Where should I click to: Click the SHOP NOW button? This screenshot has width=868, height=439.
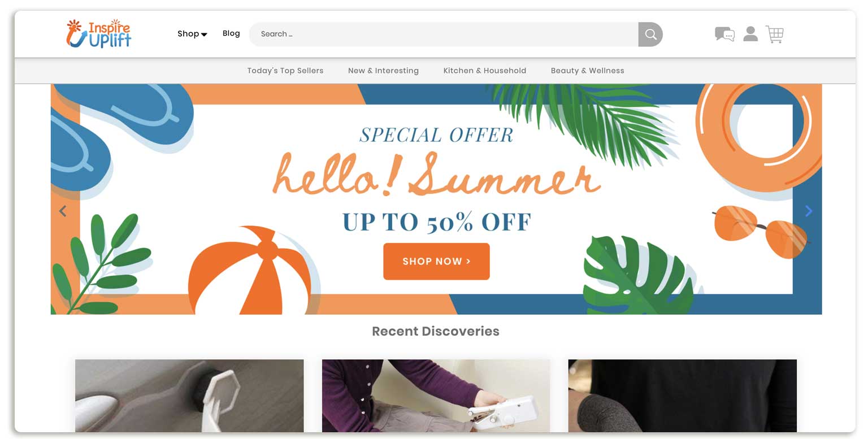pyautogui.click(x=436, y=262)
